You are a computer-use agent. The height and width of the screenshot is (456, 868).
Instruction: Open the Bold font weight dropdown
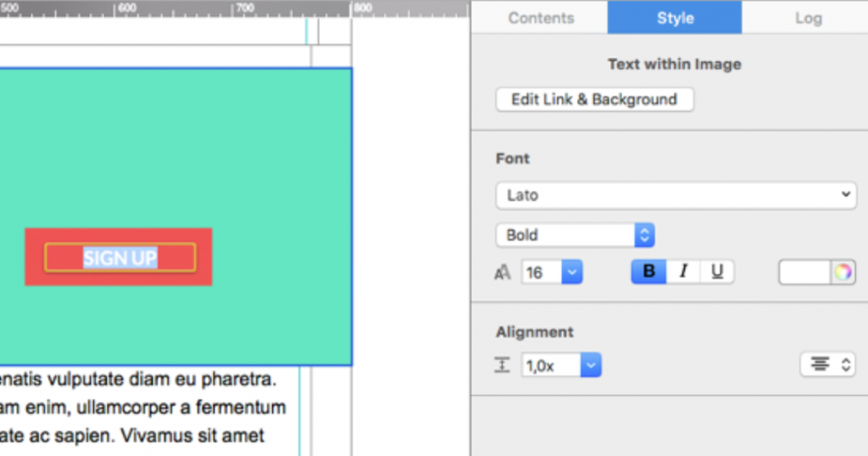(576, 235)
